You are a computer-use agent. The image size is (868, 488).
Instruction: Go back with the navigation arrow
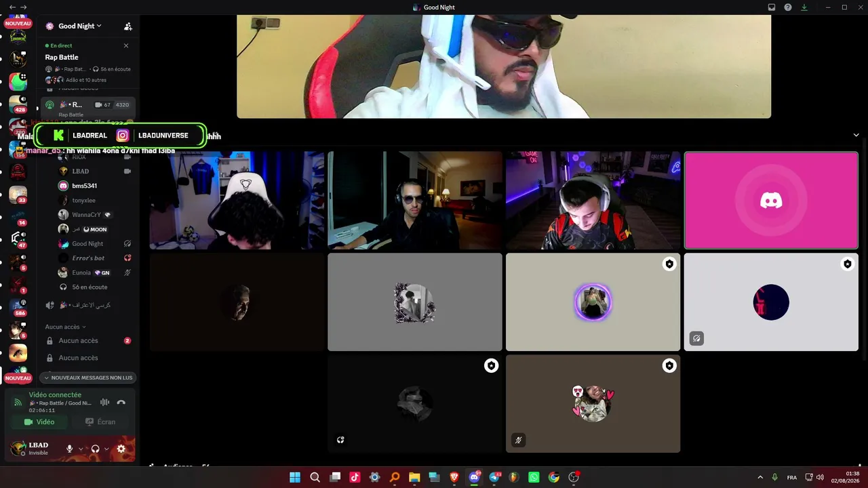pyautogui.click(x=12, y=7)
